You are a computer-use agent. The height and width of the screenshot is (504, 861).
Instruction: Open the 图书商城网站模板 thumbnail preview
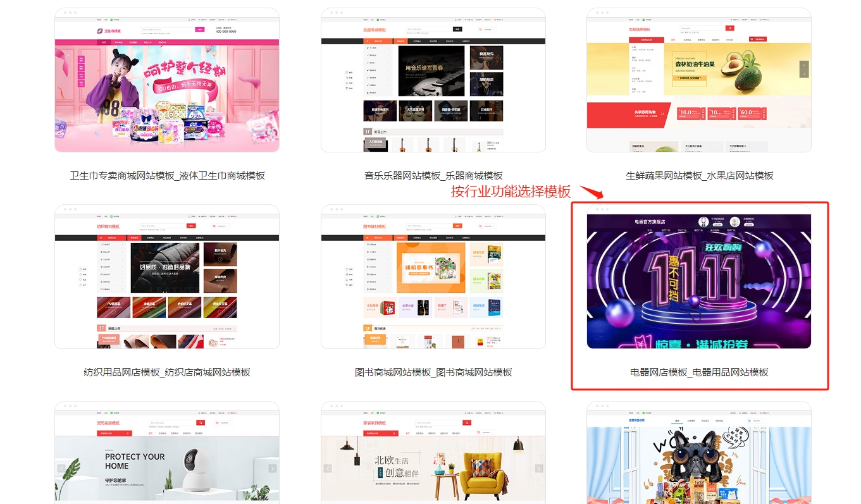point(433,276)
